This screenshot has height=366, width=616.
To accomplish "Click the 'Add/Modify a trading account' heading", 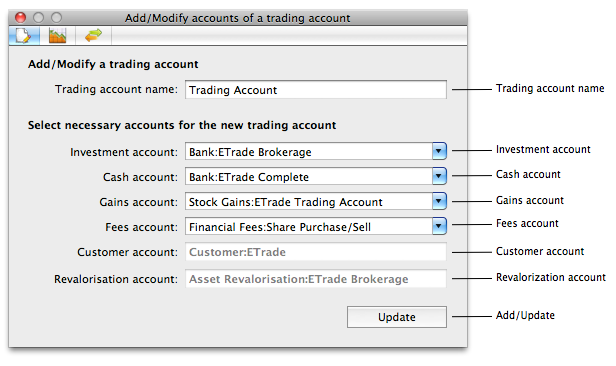I will [x=113, y=64].
